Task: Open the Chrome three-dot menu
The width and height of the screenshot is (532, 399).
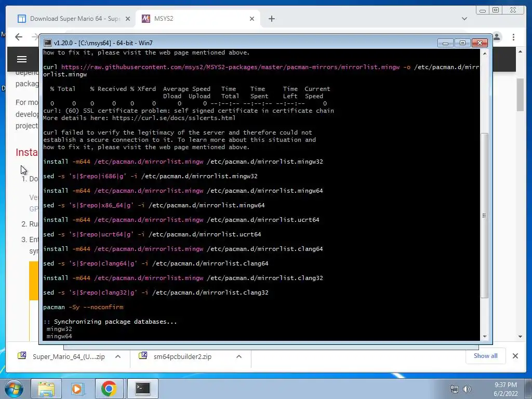Action: pyautogui.click(x=513, y=37)
